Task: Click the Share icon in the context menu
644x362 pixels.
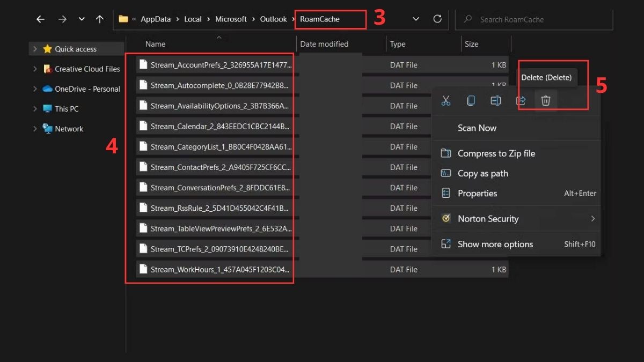Action: pos(521,100)
